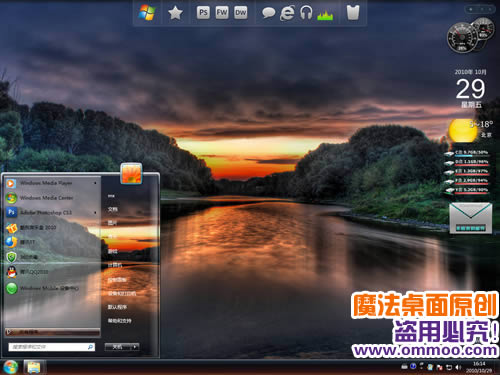Click the blue round tray icon

413,366
